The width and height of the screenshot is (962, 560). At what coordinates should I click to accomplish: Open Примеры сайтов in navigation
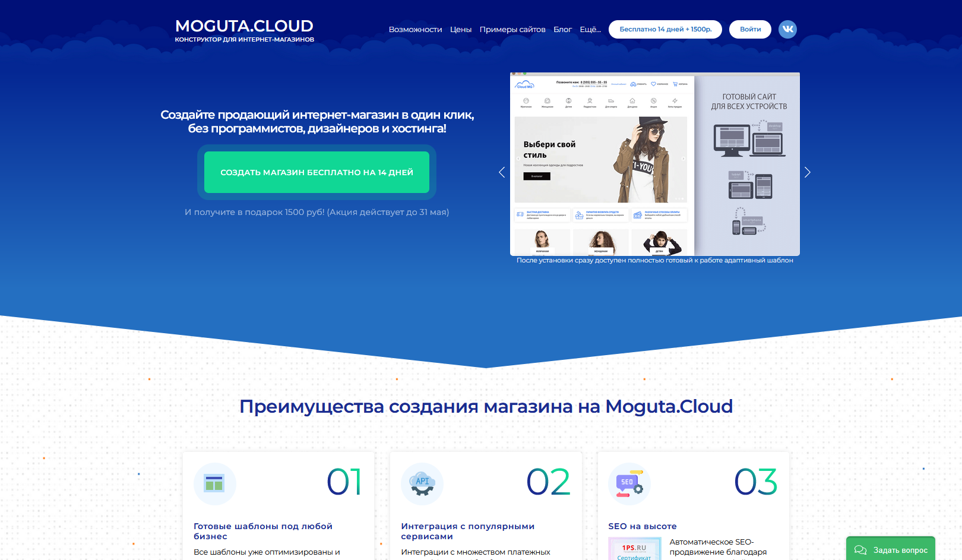[x=512, y=29]
